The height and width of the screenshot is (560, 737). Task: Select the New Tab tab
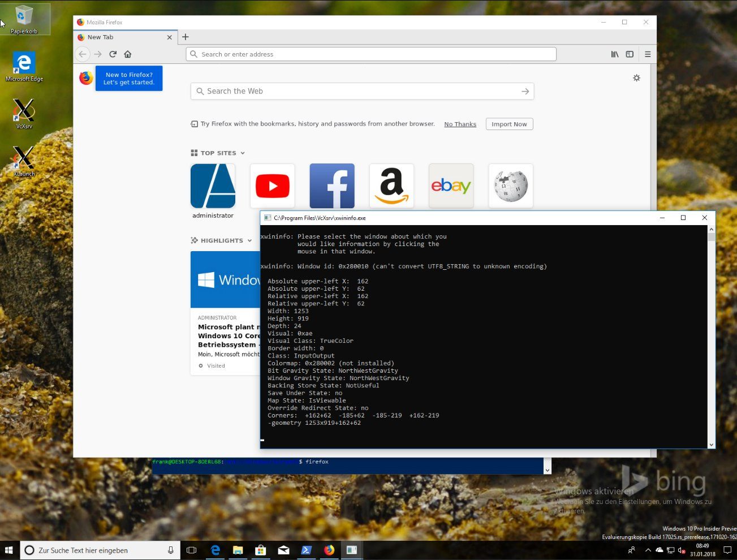pyautogui.click(x=125, y=37)
